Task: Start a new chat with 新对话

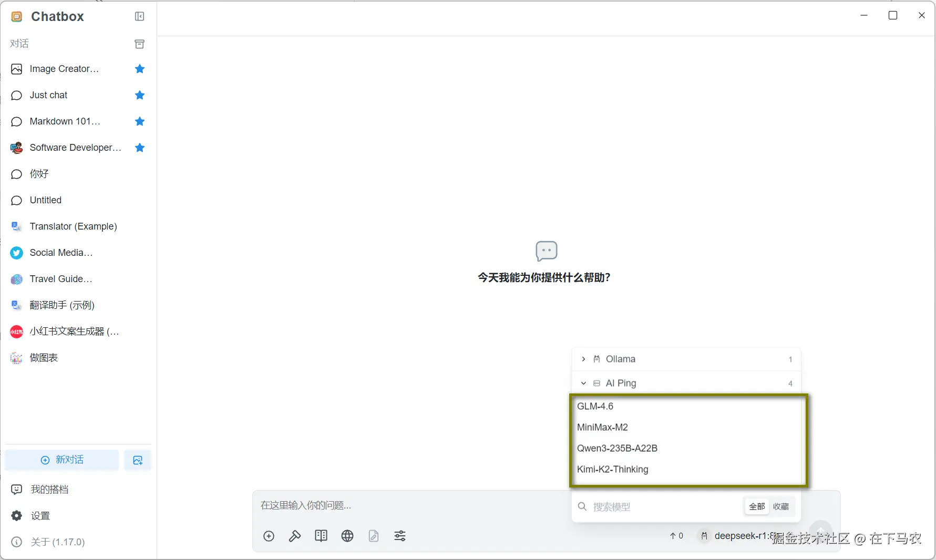Action: (62, 460)
